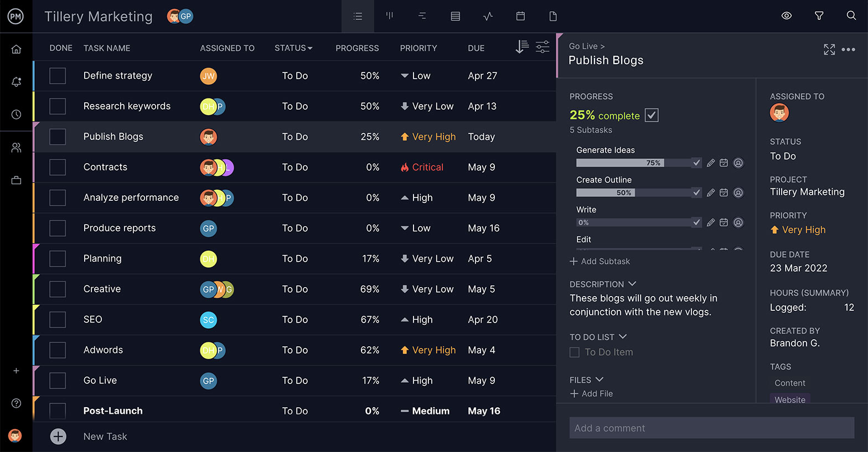Image resolution: width=868 pixels, height=452 pixels.
Task: Tick the To Do Item checkbox
Action: (x=575, y=352)
